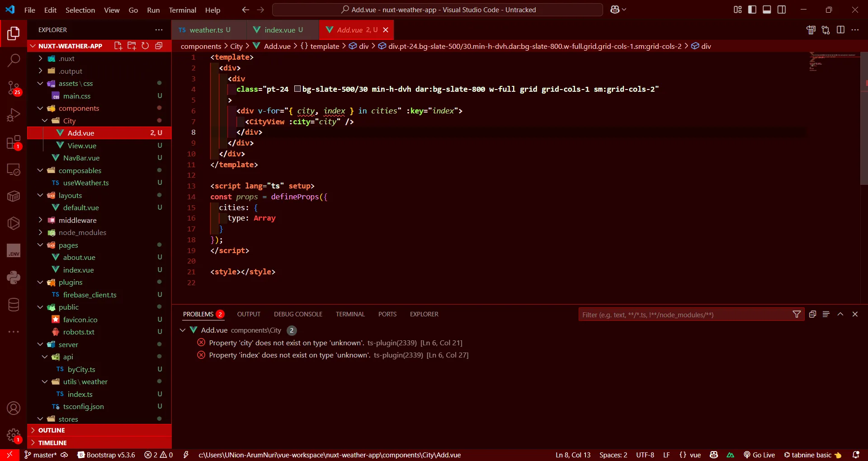Expand the middleware folder

click(40, 220)
